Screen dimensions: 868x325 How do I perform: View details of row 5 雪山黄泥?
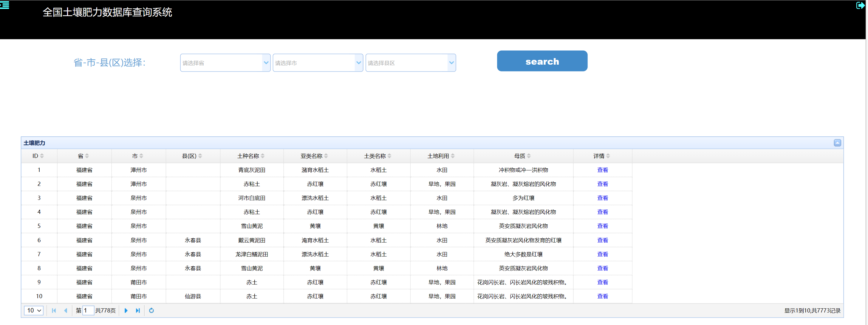[x=603, y=226]
